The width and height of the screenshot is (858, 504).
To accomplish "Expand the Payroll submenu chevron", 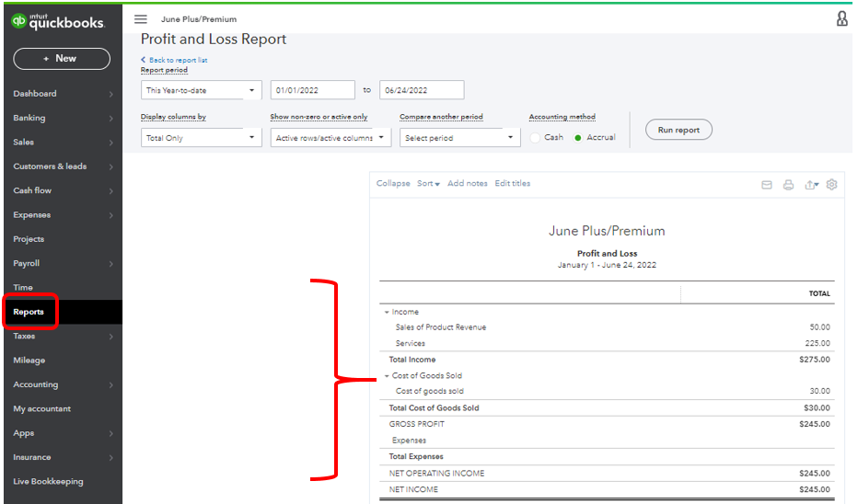I will [x=111, y=264].
